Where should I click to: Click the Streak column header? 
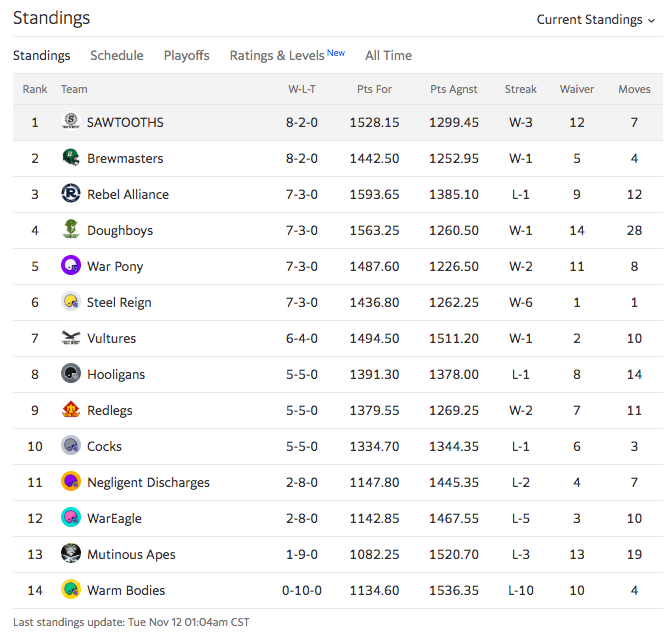tap(520, 89)
